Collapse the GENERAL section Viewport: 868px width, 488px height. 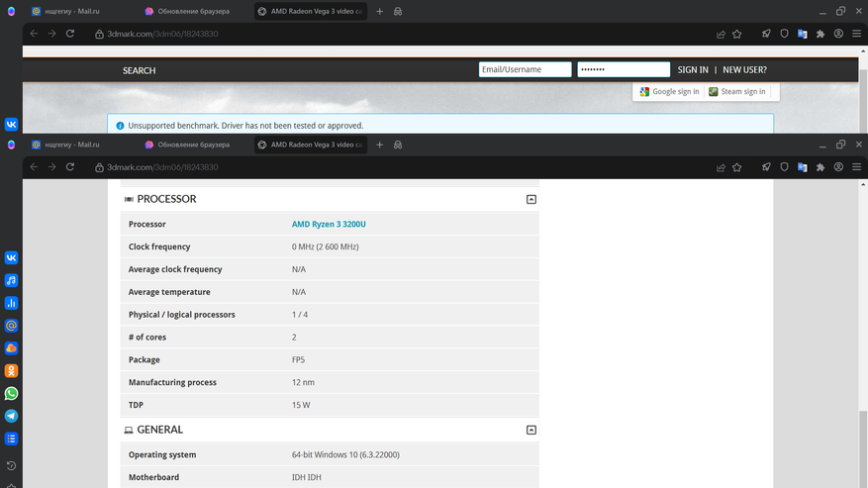point(530,430)
